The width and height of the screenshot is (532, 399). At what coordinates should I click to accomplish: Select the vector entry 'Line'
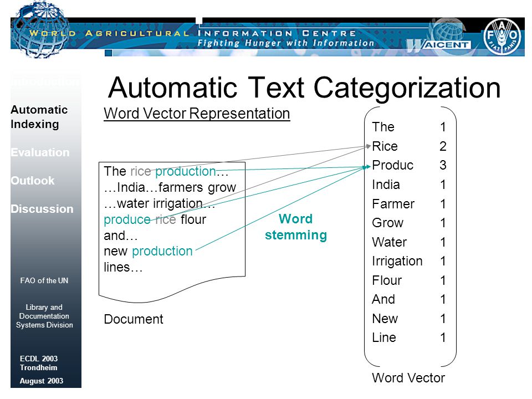(x=383, y=337)
